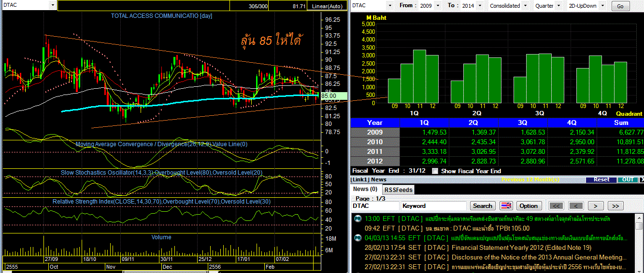Select the 2012 year row header
644x273 pixels.
coord(375,161)
